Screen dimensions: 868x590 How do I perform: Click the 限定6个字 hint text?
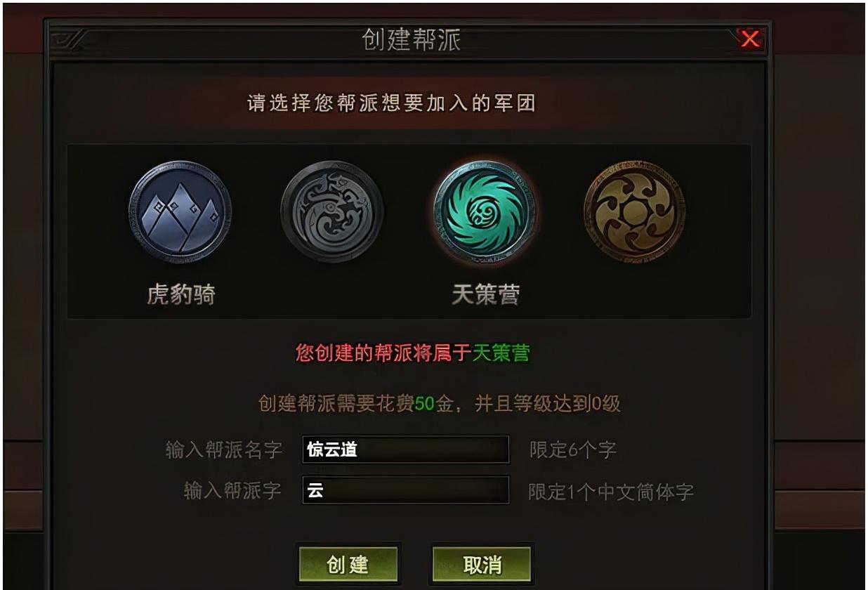(x=573, y=450)
